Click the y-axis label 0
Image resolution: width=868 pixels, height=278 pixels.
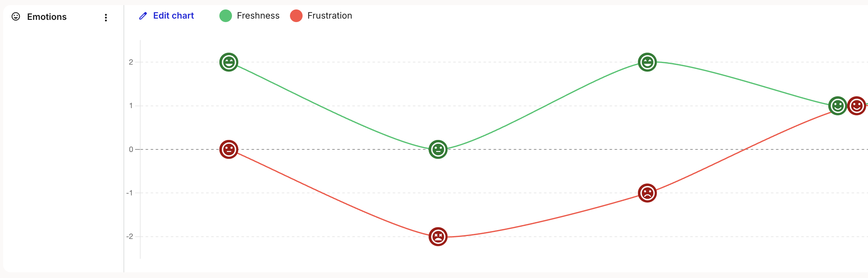point(131,149)
